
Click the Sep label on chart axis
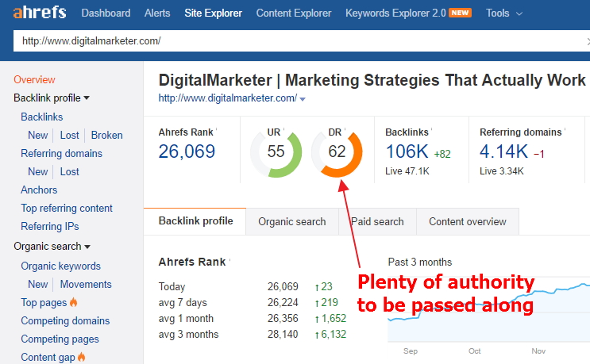410,351
